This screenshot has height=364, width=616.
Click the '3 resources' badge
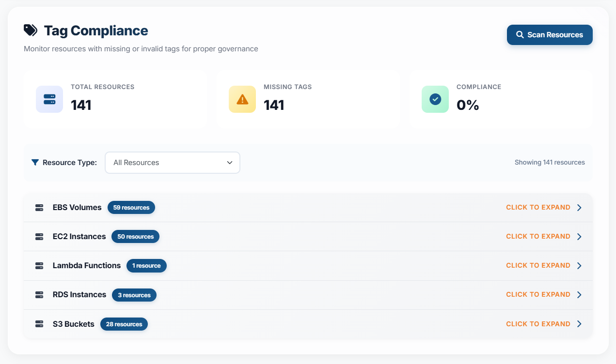[x=134, y=295]
